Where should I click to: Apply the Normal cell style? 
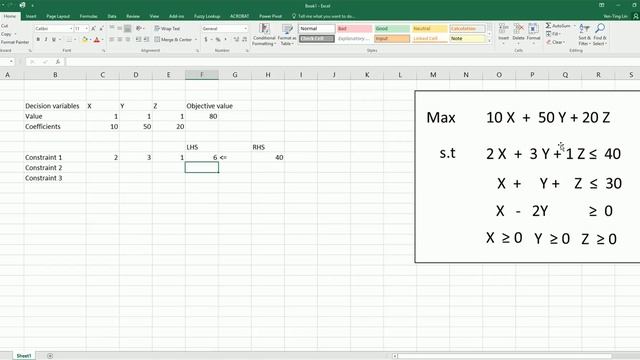317,29
